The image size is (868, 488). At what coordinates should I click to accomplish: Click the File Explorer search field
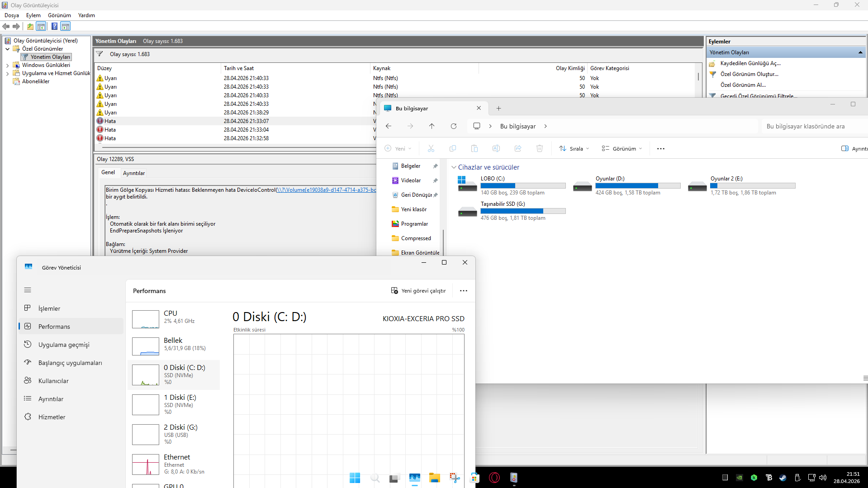click(814, 126)
